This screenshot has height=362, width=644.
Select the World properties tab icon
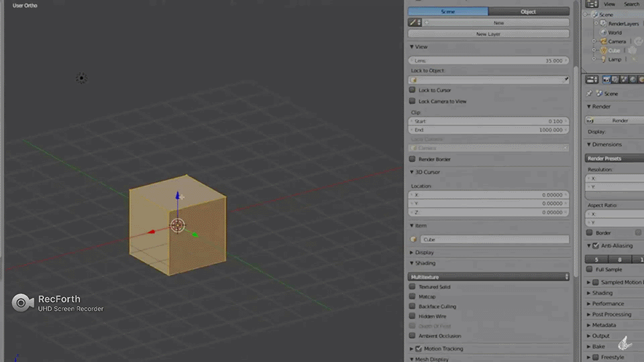[x=633, y=79]
